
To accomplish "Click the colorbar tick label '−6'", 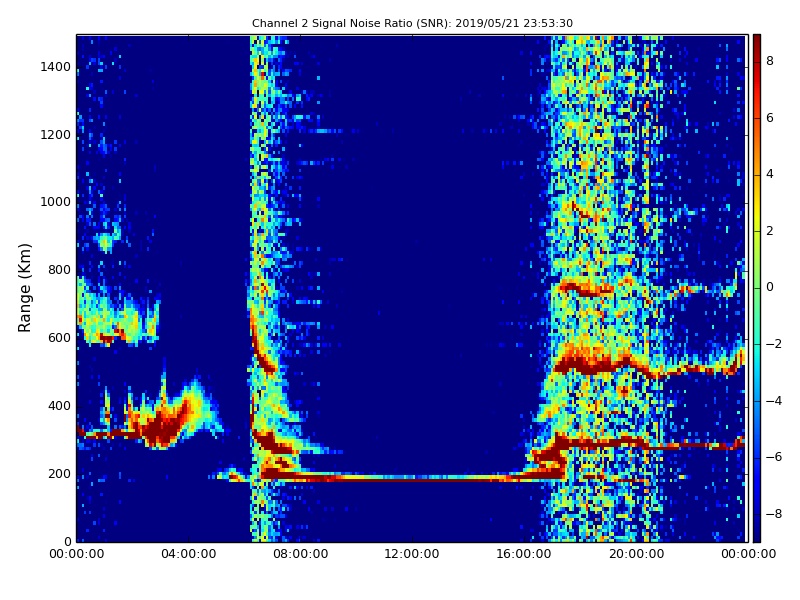I will pyautogui.click(x=773, y=457).
